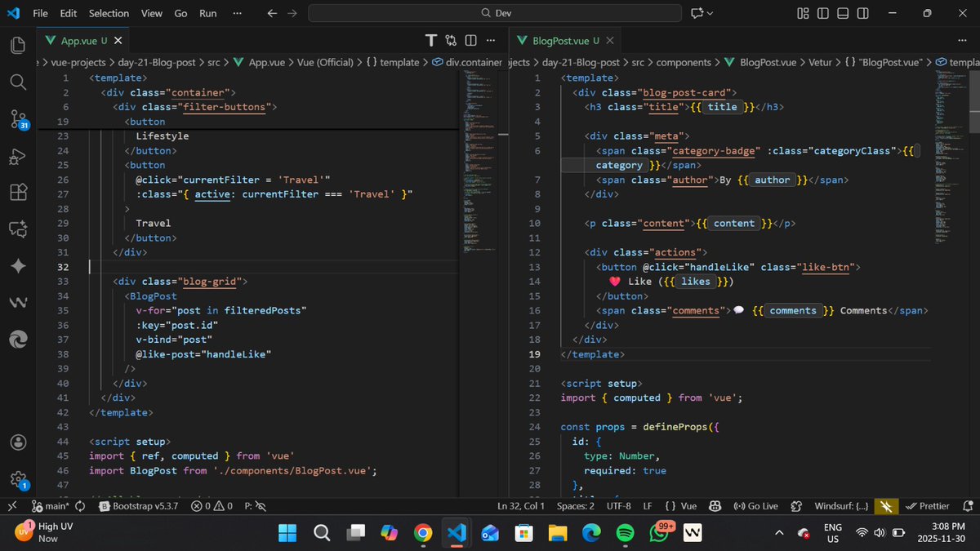This screenshot has height=551, width=980.
Task: Open Source Control view with 31 badge
Action: click(x=18, y=119)
